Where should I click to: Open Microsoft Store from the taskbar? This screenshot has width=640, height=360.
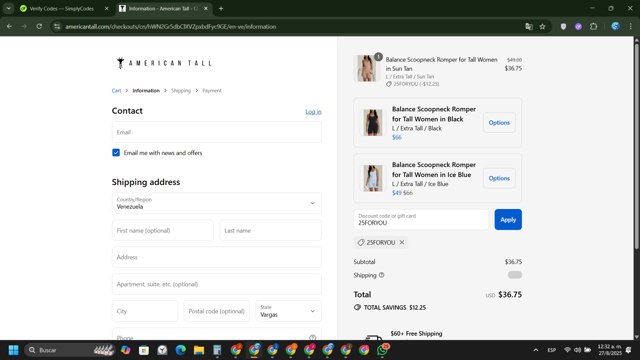point(144,350)
